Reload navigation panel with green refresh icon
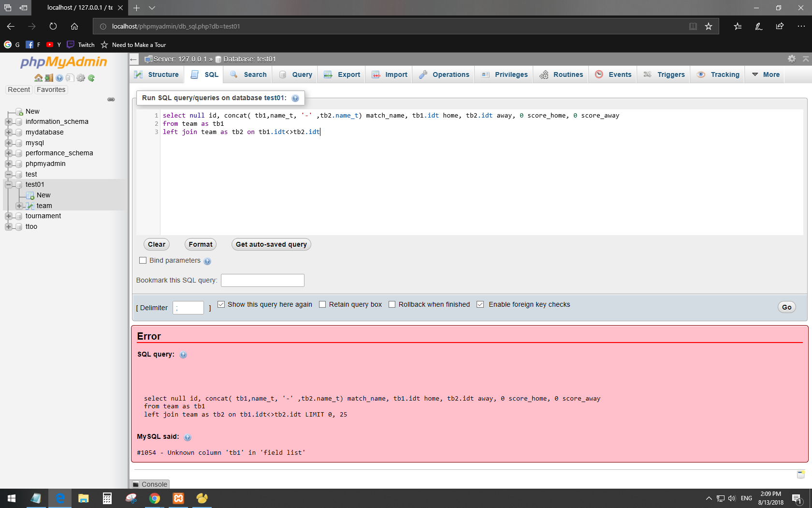The width and height of the screenshot is (812, 508). coord(91,78)
